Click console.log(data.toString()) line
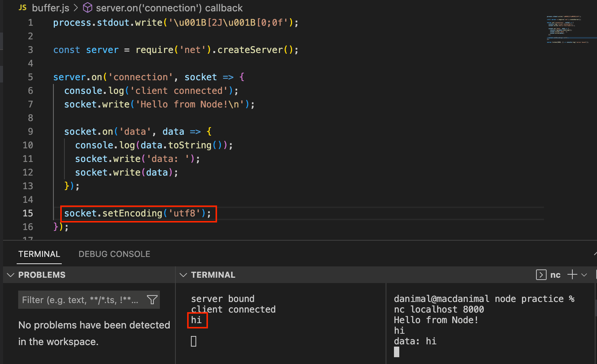597x364 pixels. pos(154,145)
